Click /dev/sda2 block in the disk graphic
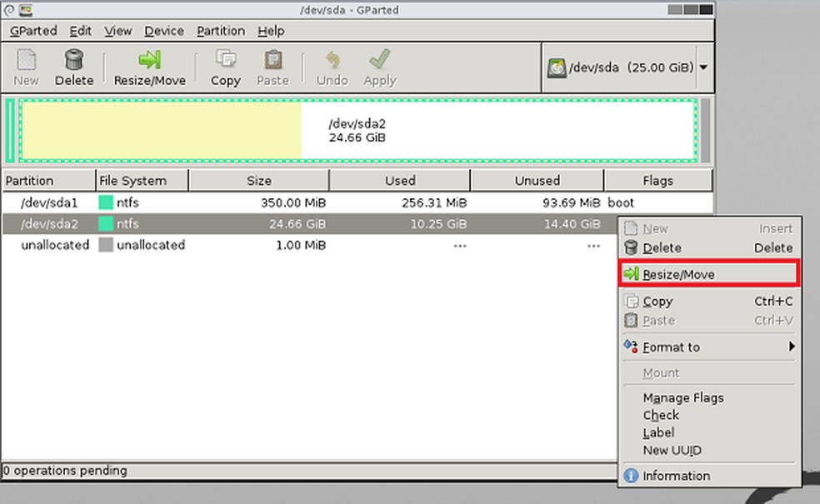 coord(358,131)
